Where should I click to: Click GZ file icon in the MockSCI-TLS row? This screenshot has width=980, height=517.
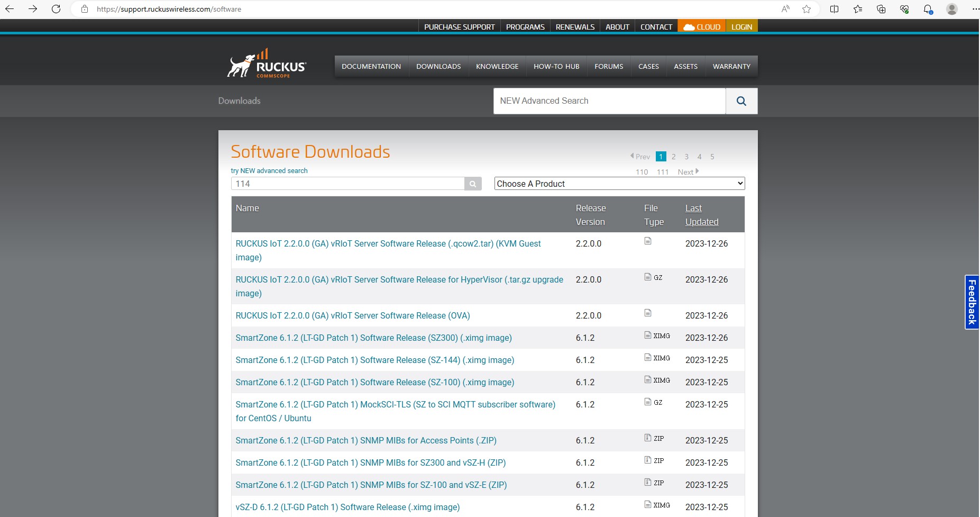click(648, 402)
